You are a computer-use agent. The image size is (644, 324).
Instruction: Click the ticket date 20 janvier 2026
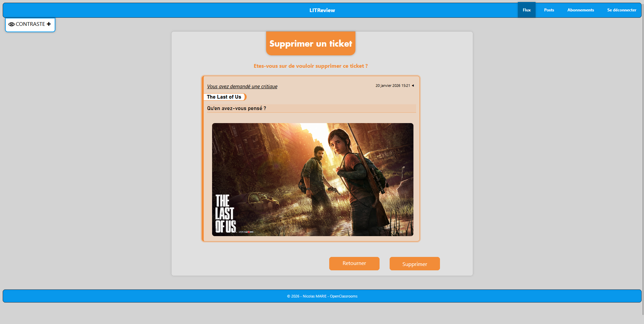(392, 86)
